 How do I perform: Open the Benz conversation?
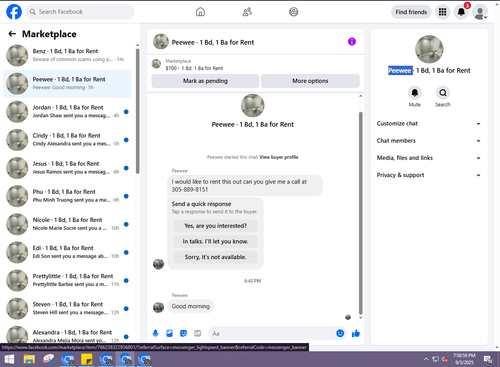point(67,55)
